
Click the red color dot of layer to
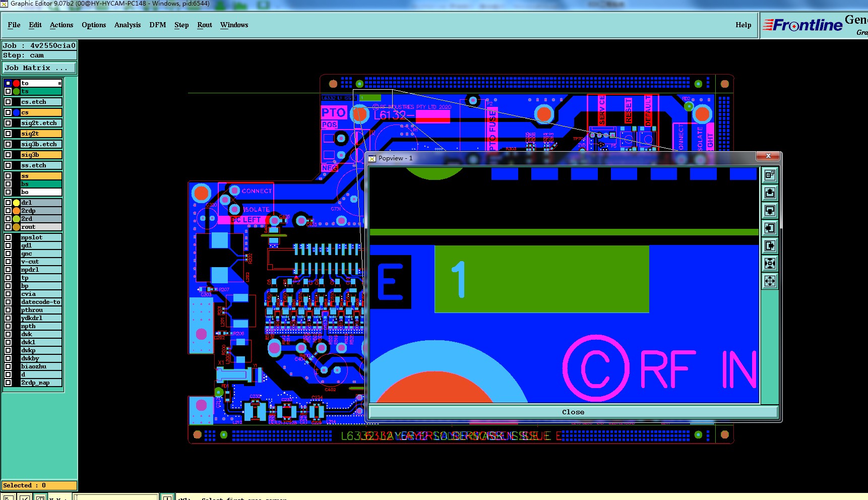(x=16, y=83)
